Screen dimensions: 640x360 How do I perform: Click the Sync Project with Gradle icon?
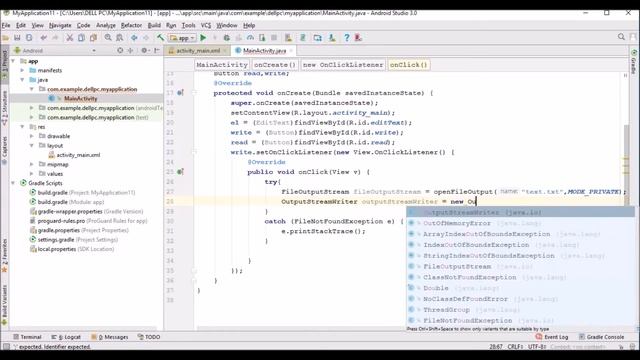(x=303, y=38)
